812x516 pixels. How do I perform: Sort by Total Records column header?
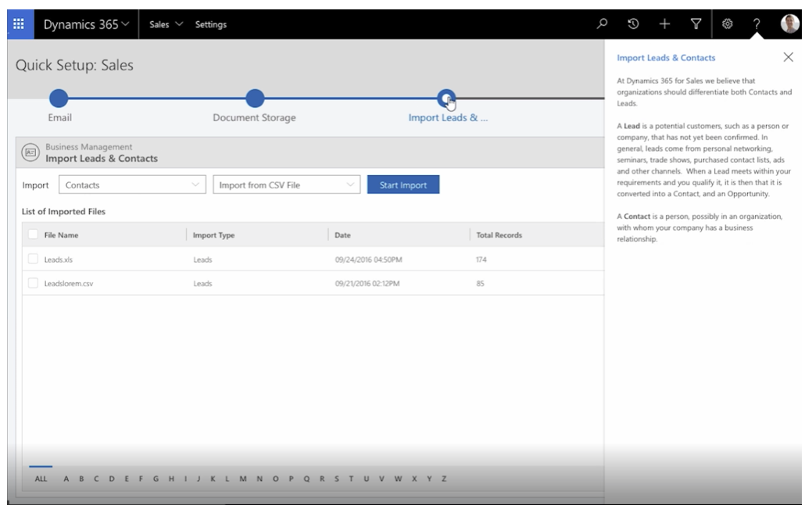499,235
